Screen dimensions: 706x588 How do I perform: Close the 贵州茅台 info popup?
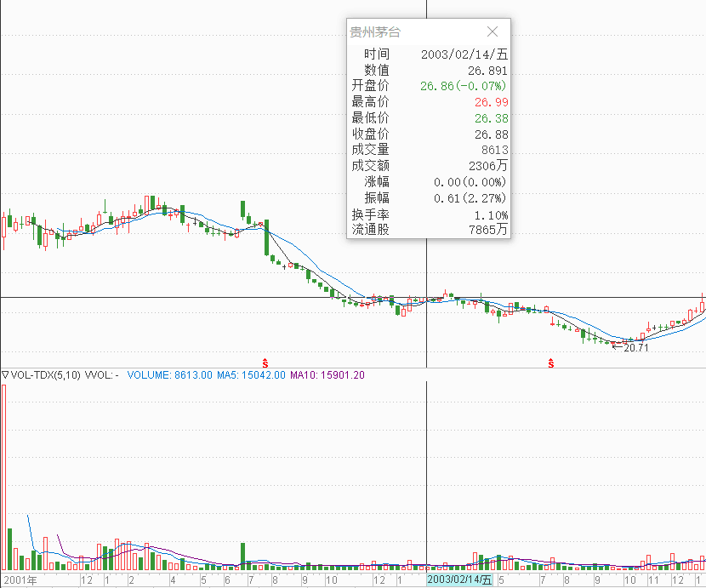[492, 31]
